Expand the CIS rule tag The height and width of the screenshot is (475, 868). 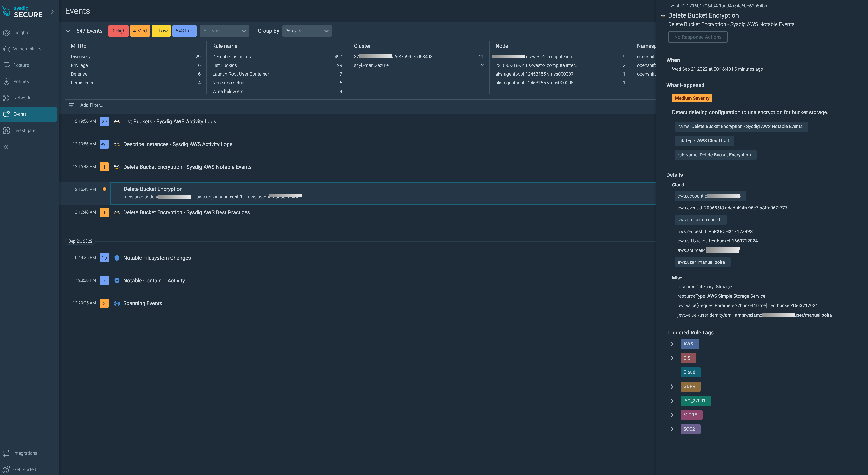tap(672, 358)
